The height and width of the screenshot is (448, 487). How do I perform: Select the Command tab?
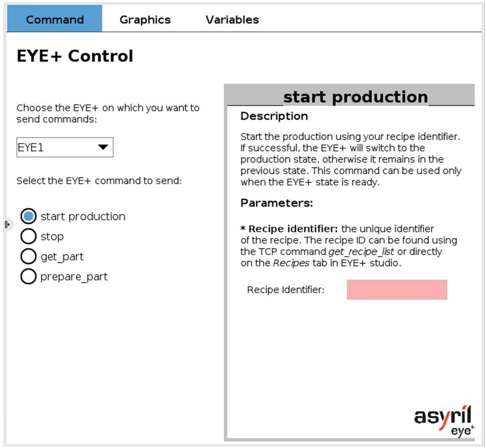(x=55, y=18)
